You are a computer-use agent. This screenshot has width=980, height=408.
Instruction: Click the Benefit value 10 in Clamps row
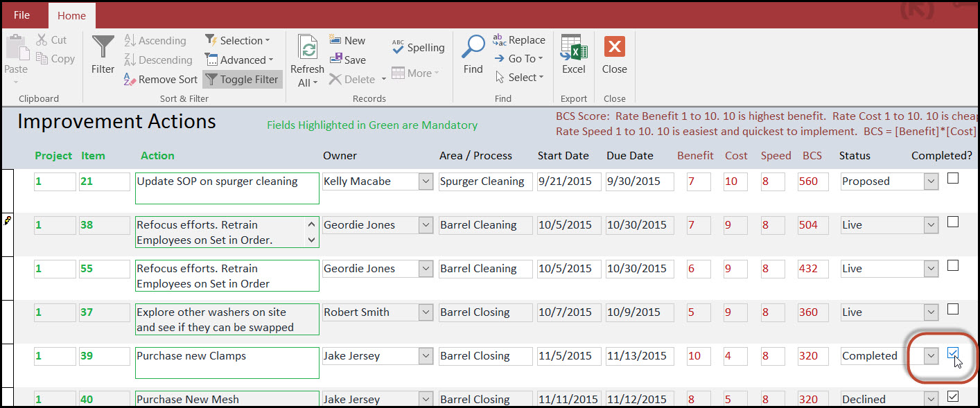(699, 356)
